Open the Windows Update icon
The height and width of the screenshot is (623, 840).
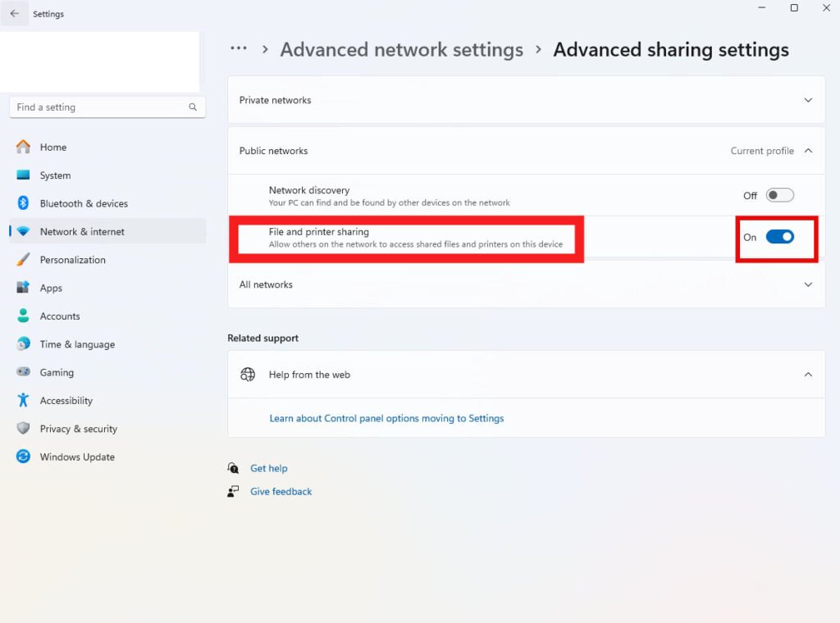tap(23, 457)
